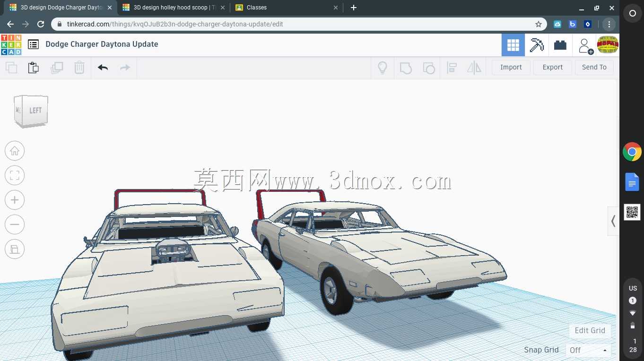The width and height of the screenshot is (644, 361).
Task: Open the Bricks mode icon
Action: coord(560,45)
